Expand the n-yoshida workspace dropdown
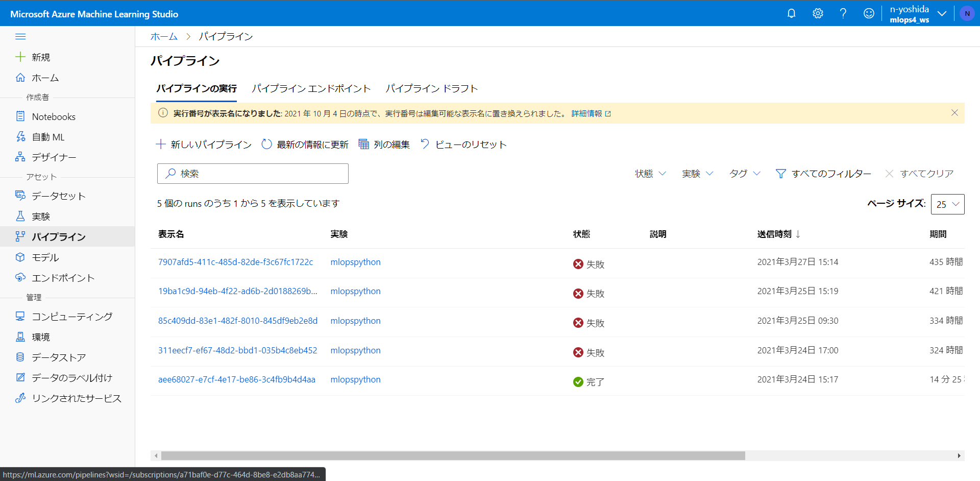Image resolution: width=980 pixels, height=481 pixels. point(942,14)
